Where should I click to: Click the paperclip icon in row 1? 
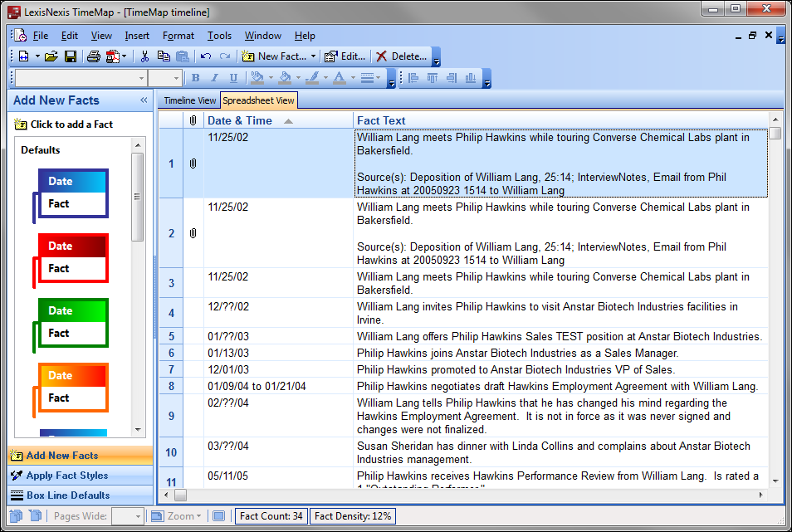pyautogui.click(x=193, y=164)
